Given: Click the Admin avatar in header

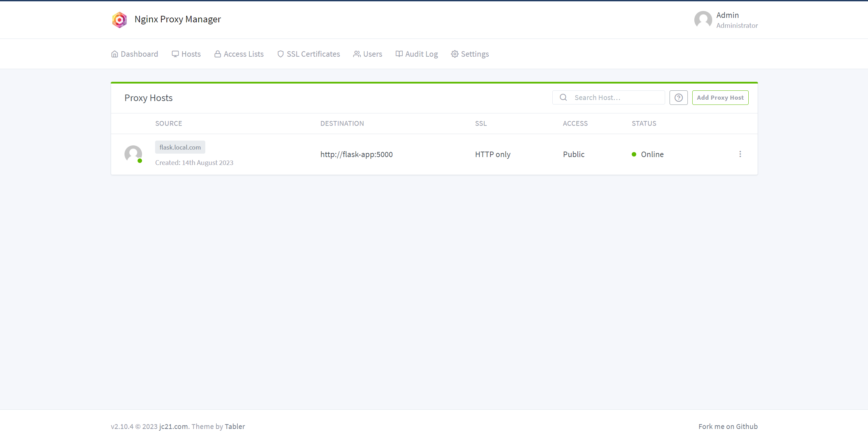Looking at the screenshot, I should tap(703, 20).
